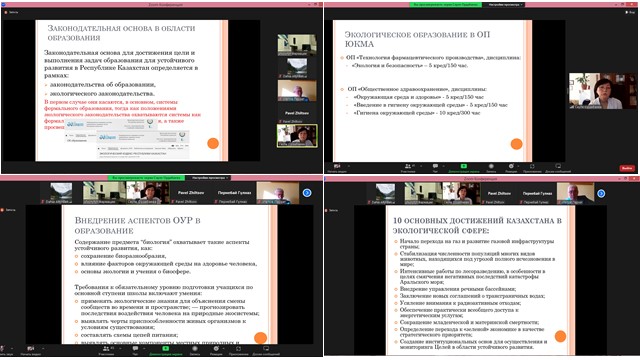Expand video options arrow under ЮКМА slide
This screenshot has width=640, height=360.
point(349,166)
